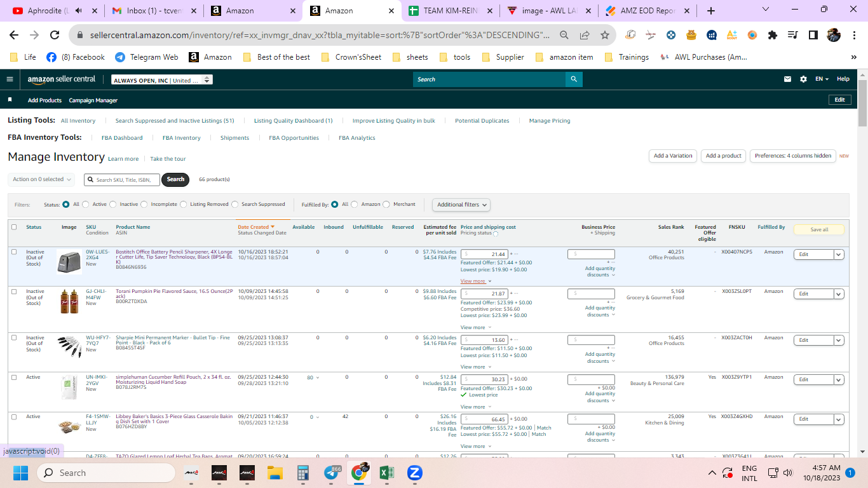This screenshot has height=488, width=868.
Task: Bookmark this page with the star icon
Action: pos(605,36)
